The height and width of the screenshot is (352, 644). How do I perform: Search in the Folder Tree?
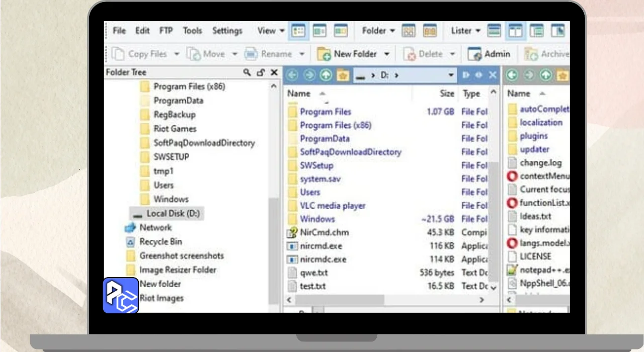(x=247, y=72)
